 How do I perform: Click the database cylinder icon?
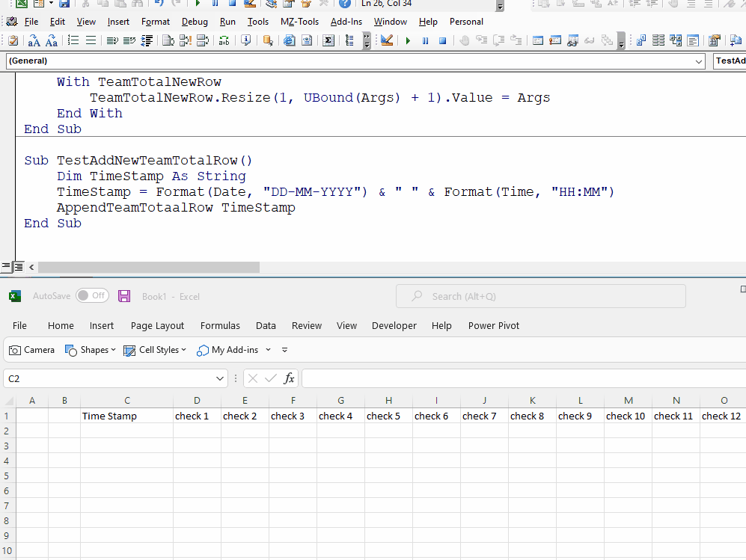click(268, 41)
